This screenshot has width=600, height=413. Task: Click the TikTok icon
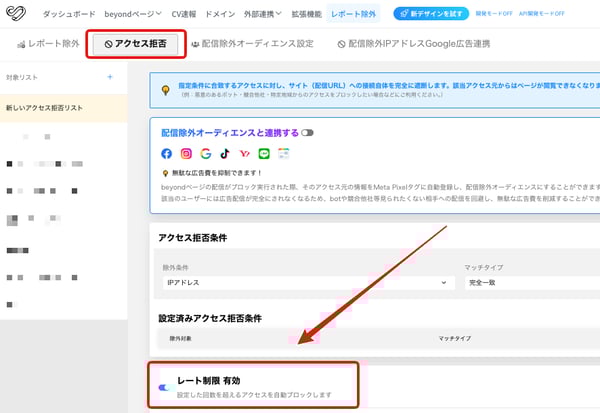point(225,154)
